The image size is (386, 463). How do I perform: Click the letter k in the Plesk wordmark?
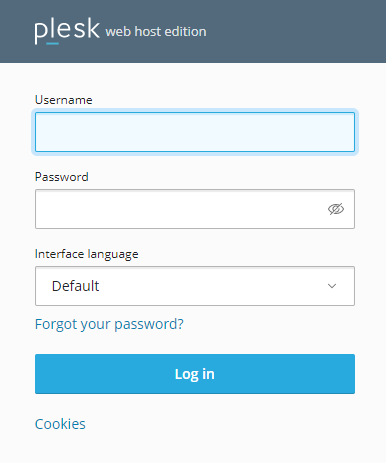(93, 29)
